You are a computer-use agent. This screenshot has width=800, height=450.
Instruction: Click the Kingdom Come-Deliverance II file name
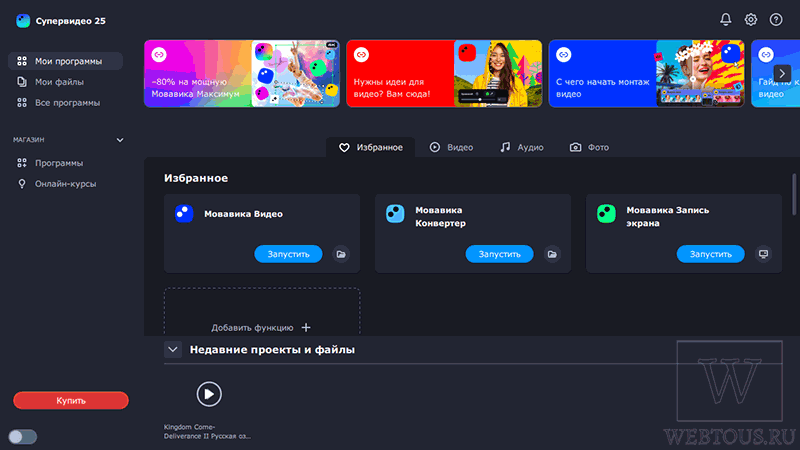click(x=207, y=432)
